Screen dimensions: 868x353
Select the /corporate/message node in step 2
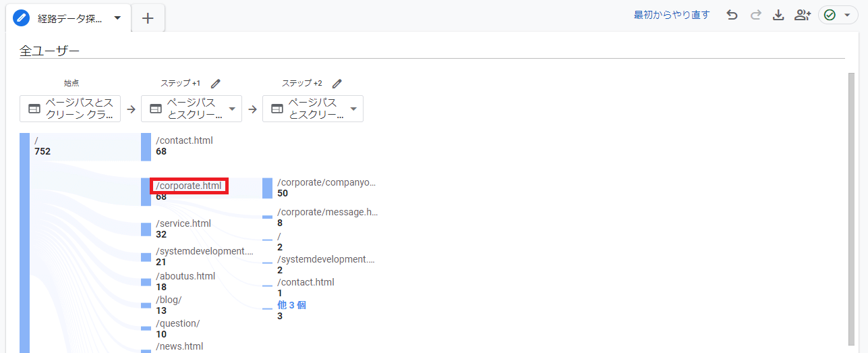point(327,212)
